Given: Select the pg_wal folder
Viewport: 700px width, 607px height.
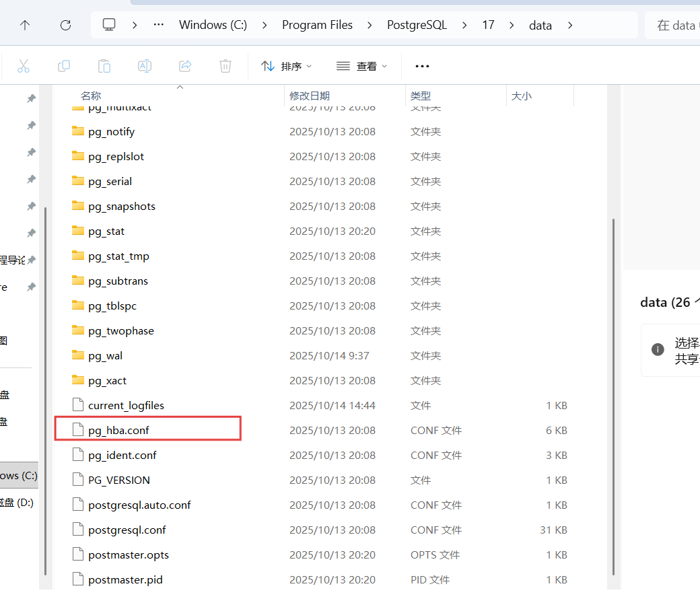Looking at the screenshot, I should click(x=105, y=355).
